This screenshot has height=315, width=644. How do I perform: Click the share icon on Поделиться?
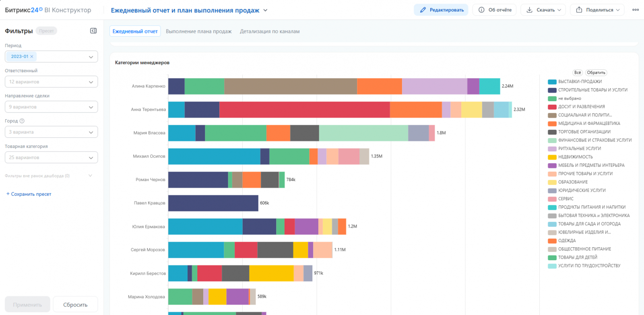click(579, 10)
